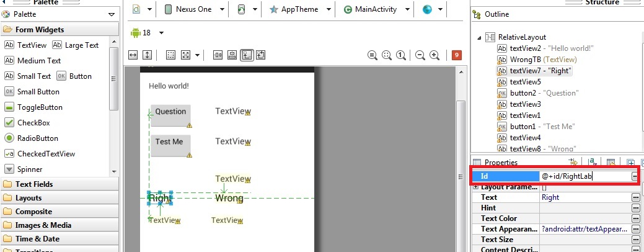Click the Question button on canvas

(x=170, y=115)
